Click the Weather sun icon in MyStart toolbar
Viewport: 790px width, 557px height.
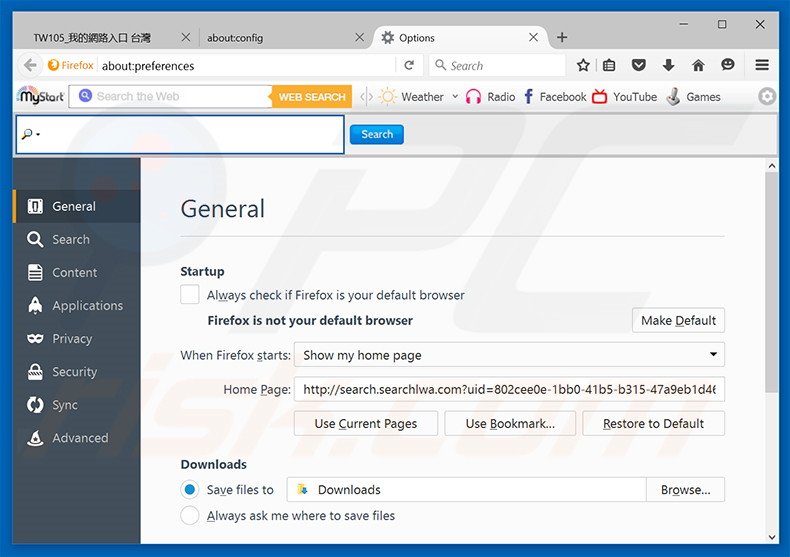387,97
